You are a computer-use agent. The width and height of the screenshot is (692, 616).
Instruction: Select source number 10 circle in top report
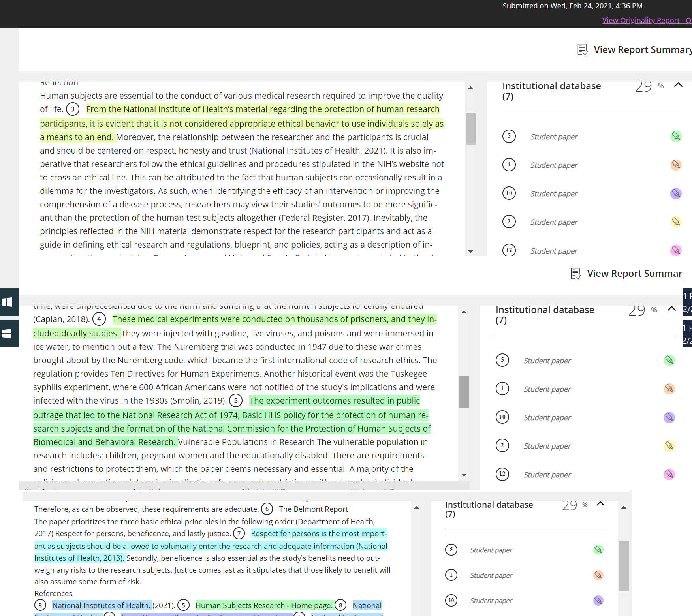click(509, 193)
